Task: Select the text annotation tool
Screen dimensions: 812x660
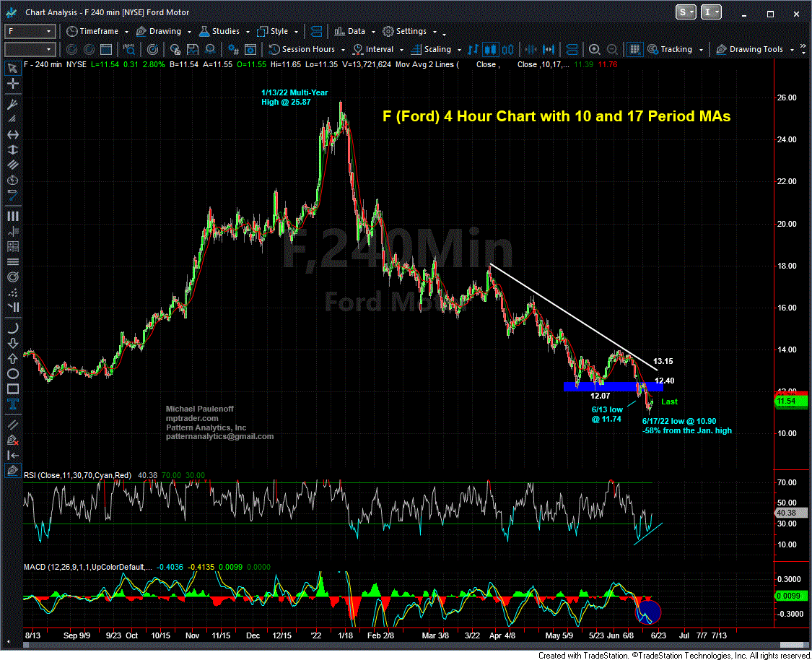Action: [12, 404]
